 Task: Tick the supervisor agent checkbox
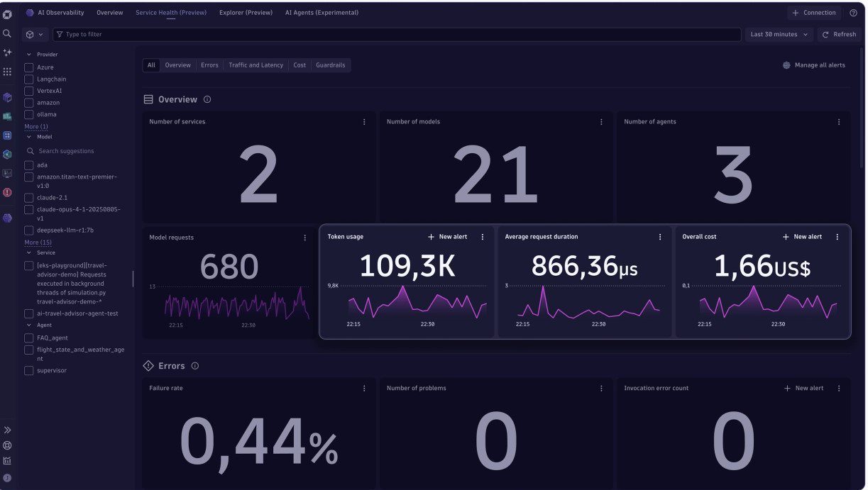tap(29, 371)
